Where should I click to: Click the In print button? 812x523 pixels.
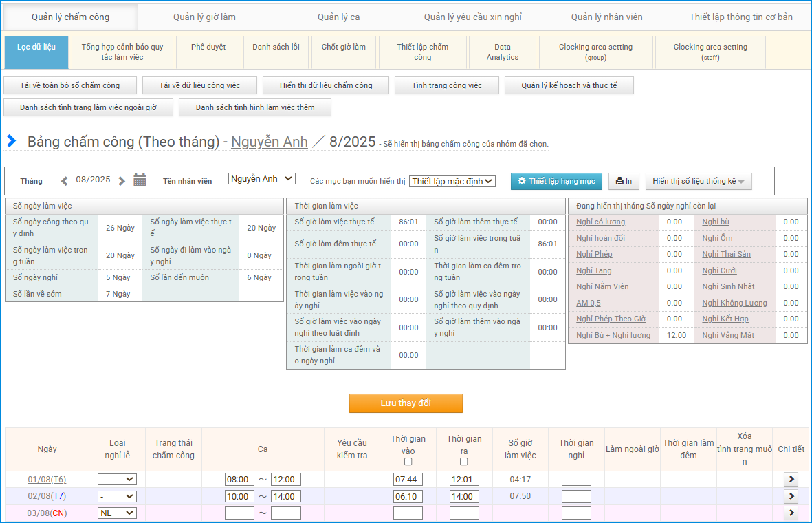point(624,181)
